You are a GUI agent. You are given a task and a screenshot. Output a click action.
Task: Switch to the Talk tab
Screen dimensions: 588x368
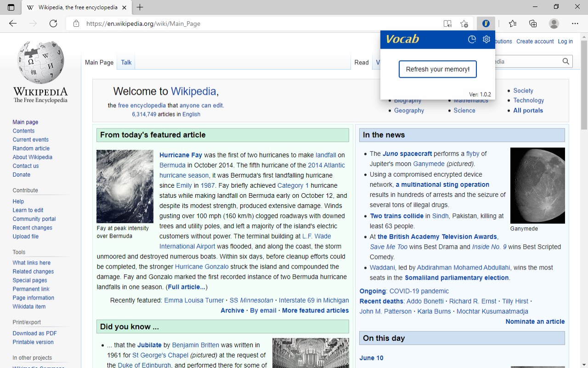point(126,63)
